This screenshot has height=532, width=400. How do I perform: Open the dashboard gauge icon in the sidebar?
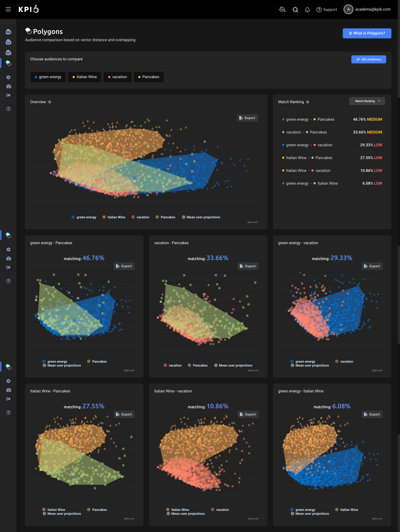[x=9, y=86]
